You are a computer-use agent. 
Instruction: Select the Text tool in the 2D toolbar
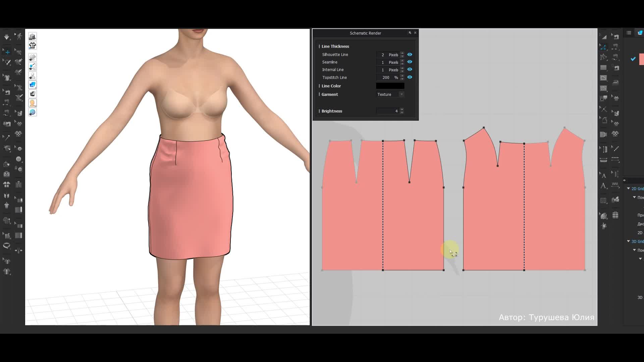click(x=603, y=175)
